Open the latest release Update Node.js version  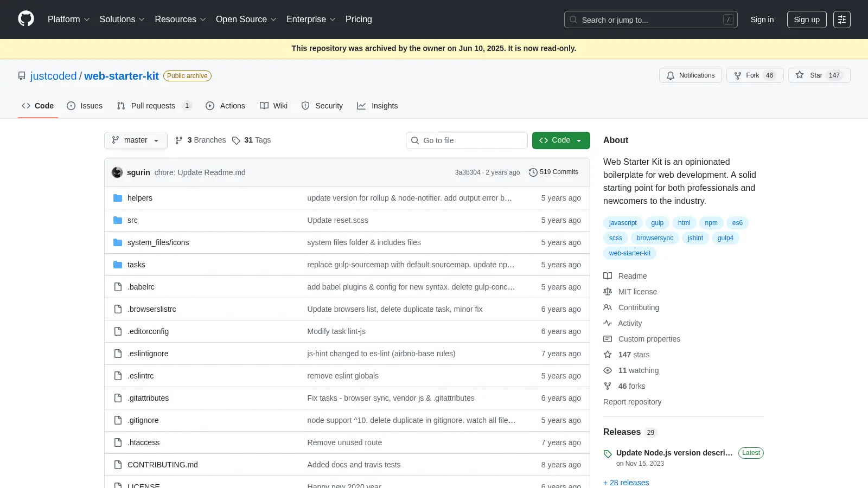pyautogui.click(x=674, y=453)
